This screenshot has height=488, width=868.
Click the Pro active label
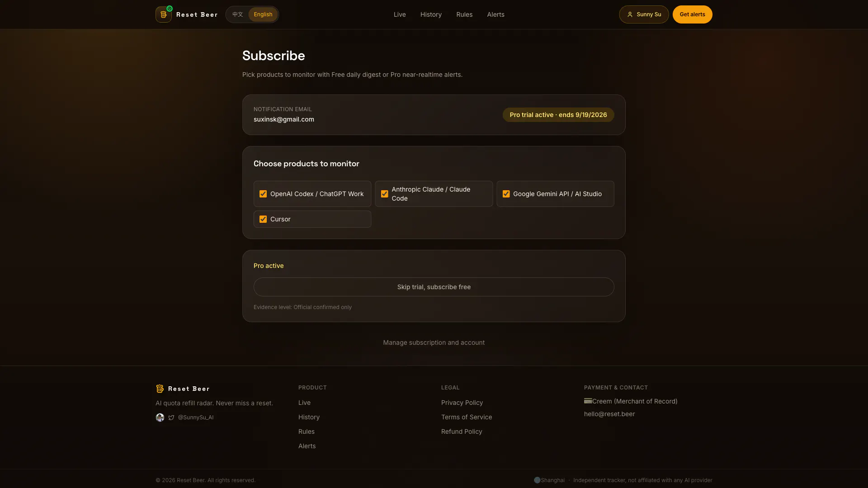(269, 266)
